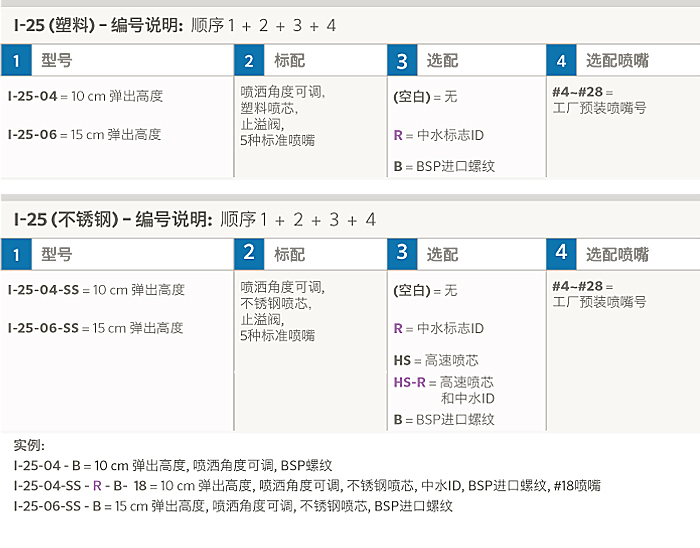The height and width of the screenshot is (548, 700).
Task: Select the number 2 badge beside 标配 in the stainless steel table
Action: (x=250, y=252)
